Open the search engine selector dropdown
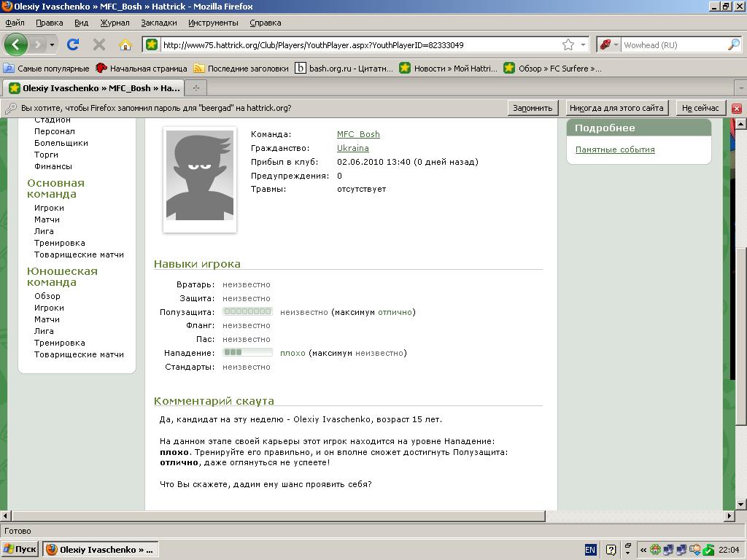The width and height of the screenshot is (747, 560). pos(609,44)
